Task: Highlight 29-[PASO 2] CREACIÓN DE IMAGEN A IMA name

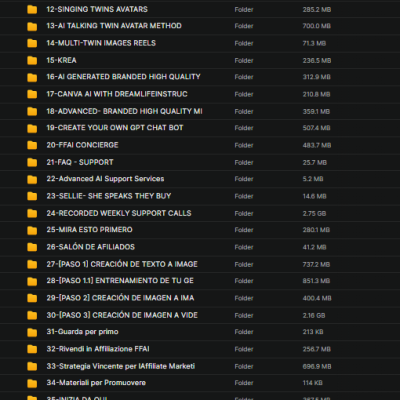Action: (120, 298)
